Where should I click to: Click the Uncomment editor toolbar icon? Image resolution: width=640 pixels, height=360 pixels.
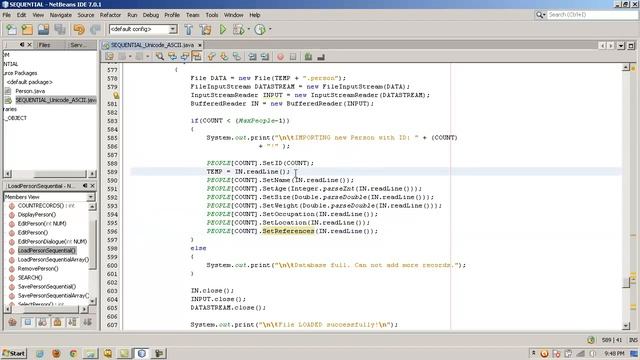[x=321, y=57]
